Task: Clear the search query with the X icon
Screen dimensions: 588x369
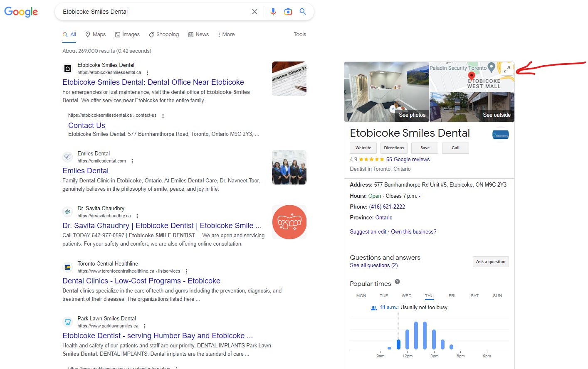Action: click(254, 12)
